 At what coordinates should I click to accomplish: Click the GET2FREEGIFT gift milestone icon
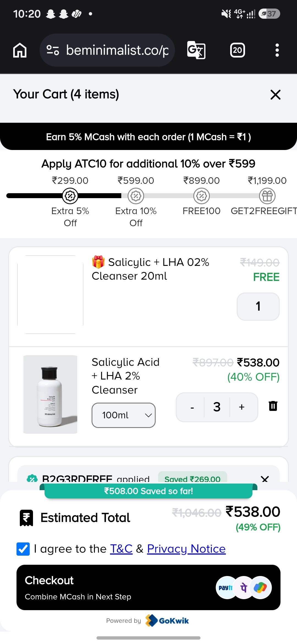(267, 196)
